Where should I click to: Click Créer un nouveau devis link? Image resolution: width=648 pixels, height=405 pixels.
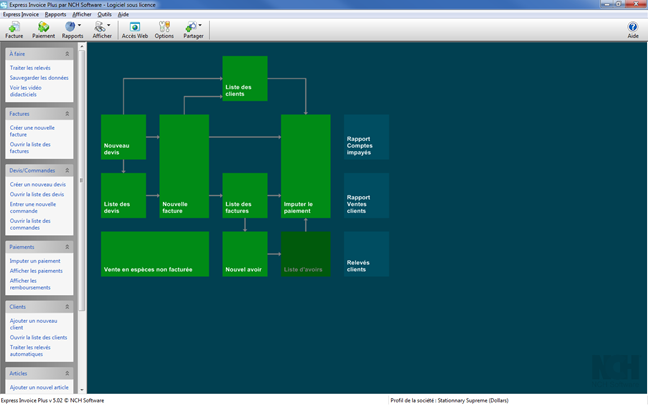[x=38, y=184]
